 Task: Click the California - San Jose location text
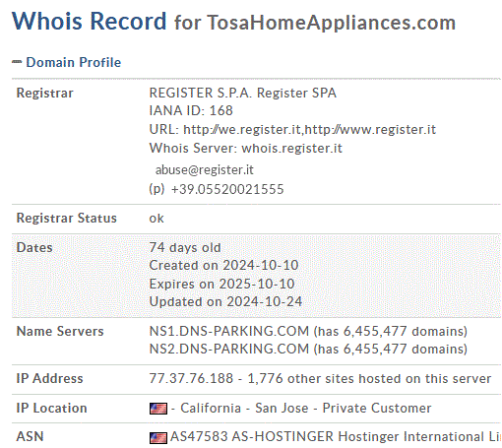tap(244, 408)
